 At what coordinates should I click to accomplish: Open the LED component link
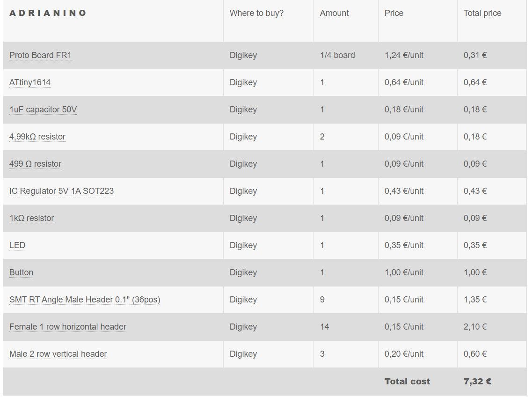coord(17,245)
